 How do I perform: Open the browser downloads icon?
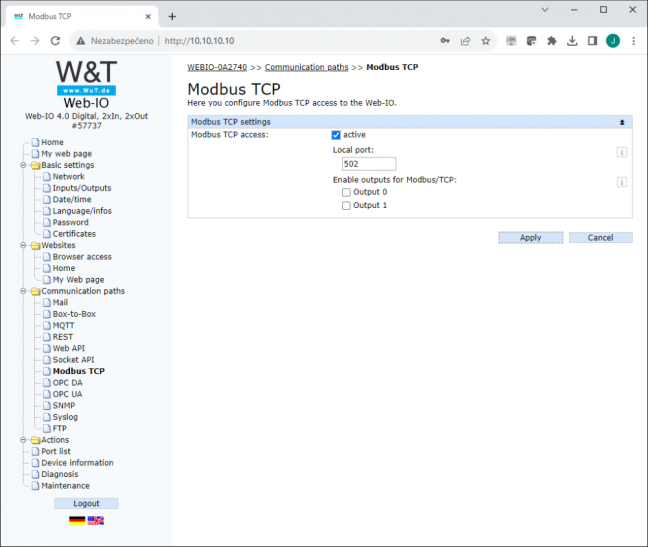[572, 40]
